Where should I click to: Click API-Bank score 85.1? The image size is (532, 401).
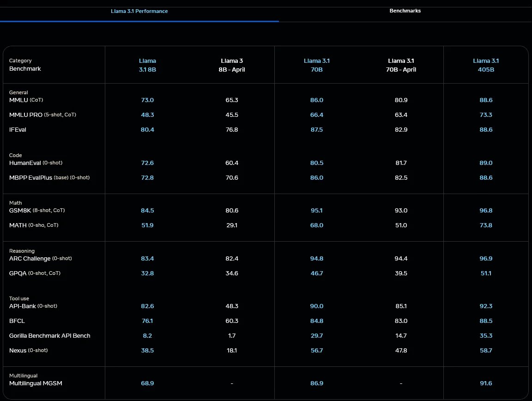tap(401, 306)
